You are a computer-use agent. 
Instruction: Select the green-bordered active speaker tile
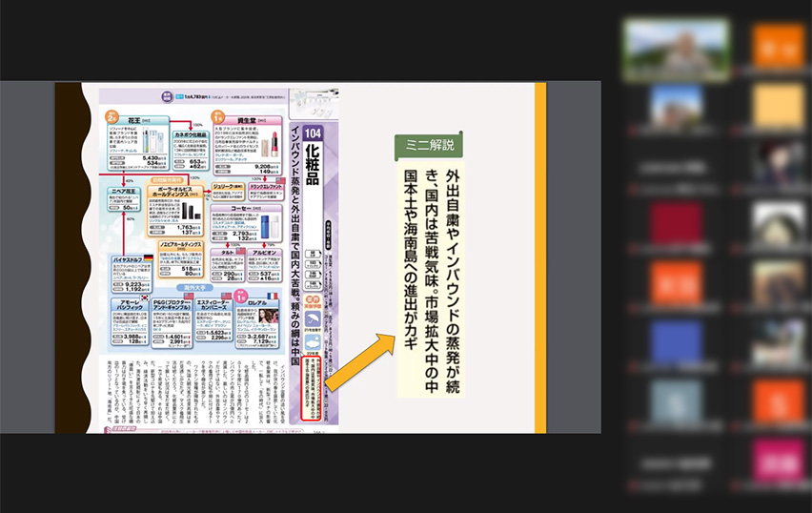pyautogui.click(x=677, y=51)
